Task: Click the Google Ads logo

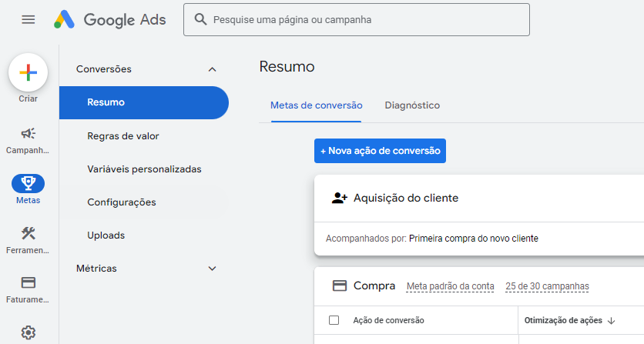Action: point(109,20)
